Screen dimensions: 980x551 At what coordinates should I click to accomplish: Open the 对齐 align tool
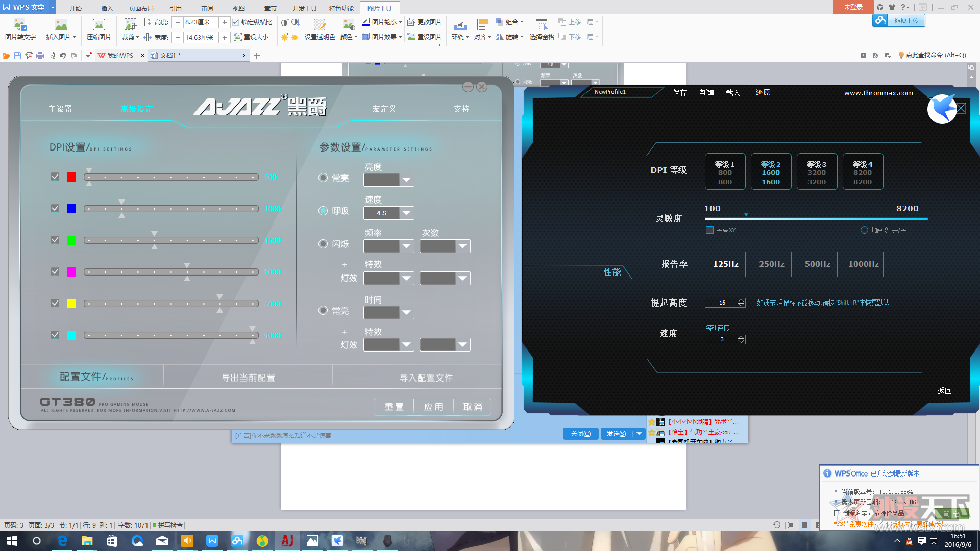pyautogui.click(x=482, y=30)
